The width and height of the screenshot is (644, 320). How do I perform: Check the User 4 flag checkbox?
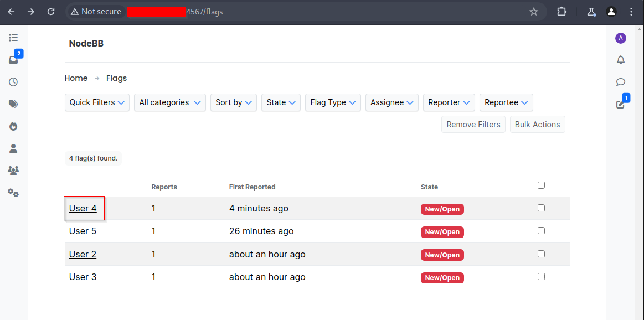point(541,208)
